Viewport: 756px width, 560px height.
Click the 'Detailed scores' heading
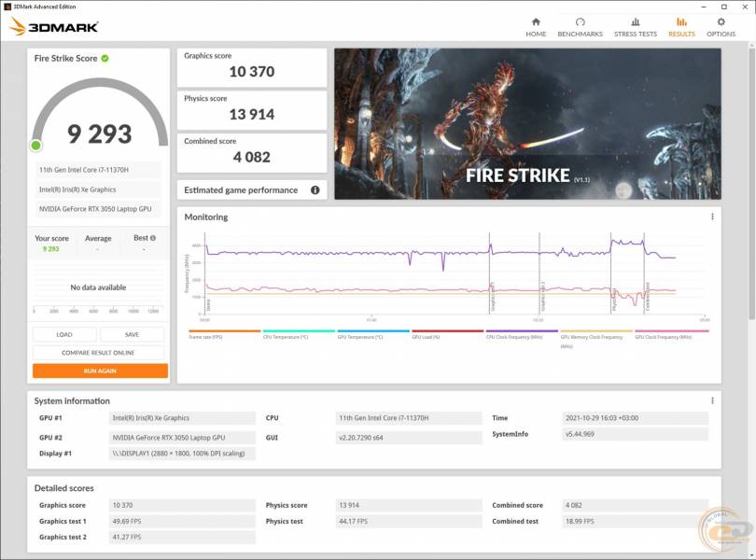click(64, 488)
